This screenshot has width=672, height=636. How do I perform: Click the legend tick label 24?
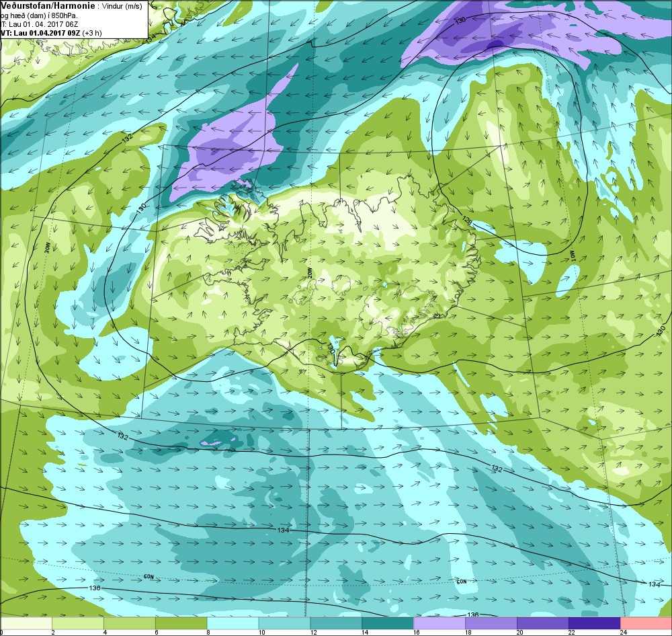point(623,632)
